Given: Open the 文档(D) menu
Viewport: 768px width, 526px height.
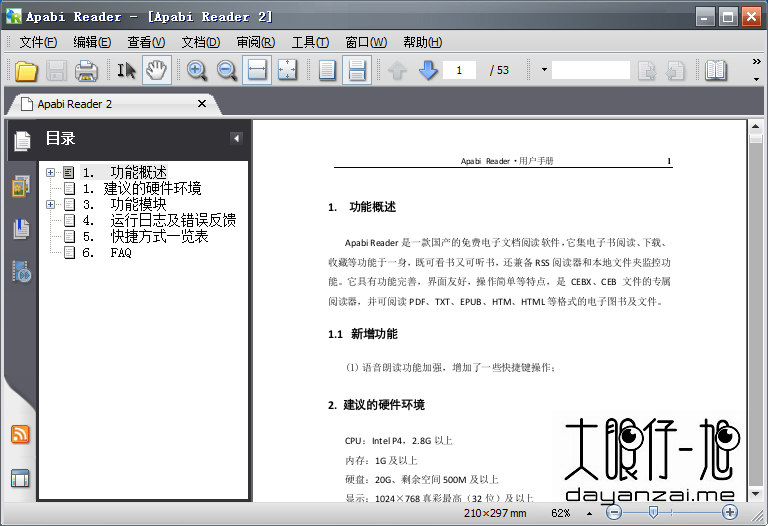Looking at the screenshot, I should pos(201,43).
